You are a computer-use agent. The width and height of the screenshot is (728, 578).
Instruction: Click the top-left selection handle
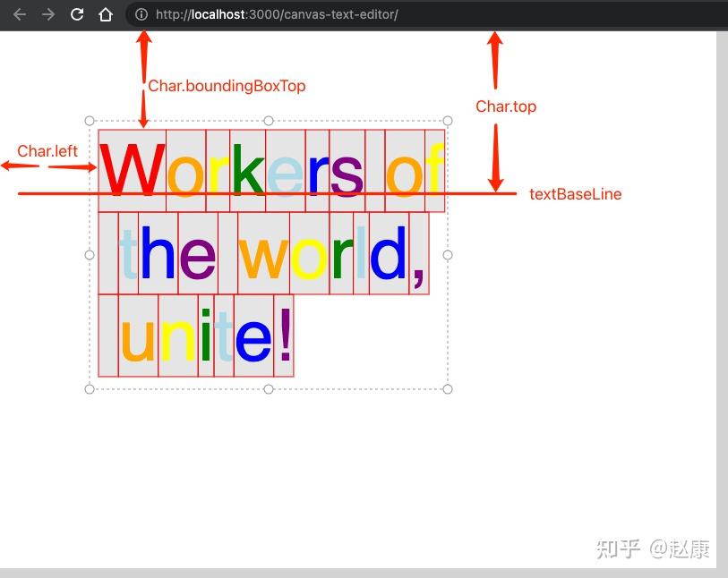[90, 121]
